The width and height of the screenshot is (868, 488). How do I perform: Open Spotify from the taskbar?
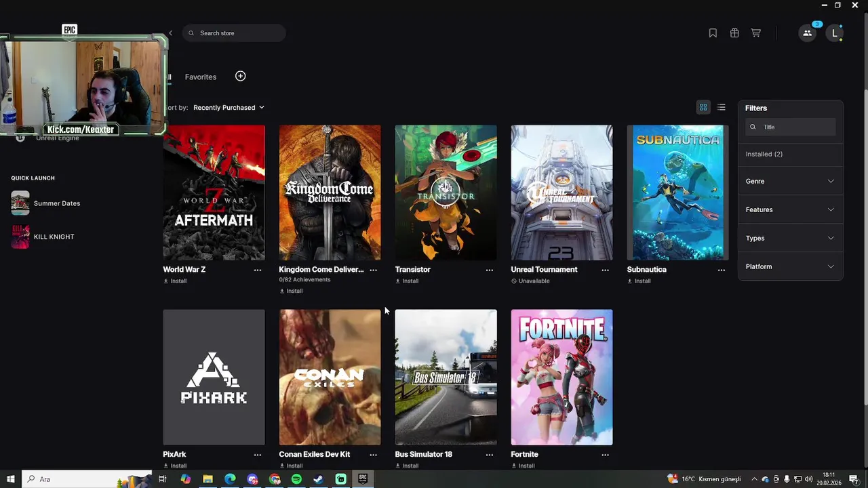[296, 479]
